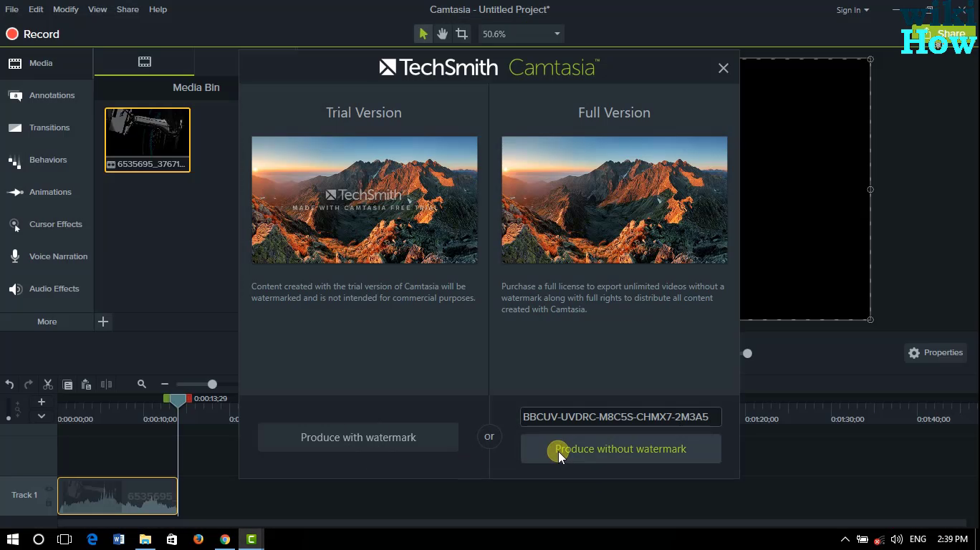Click the Track 1 label
The height and width of the screenshot is (550, 980).
(x=24, y=495)
